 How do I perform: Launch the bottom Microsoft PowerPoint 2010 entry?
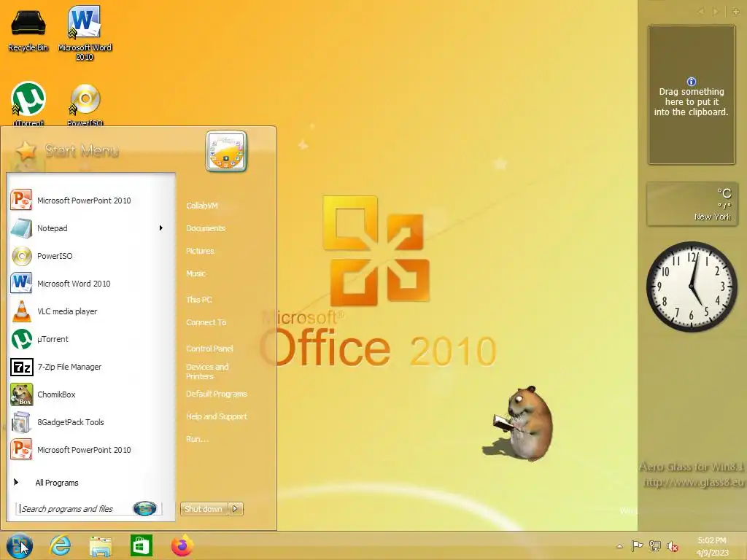(90, 449)
